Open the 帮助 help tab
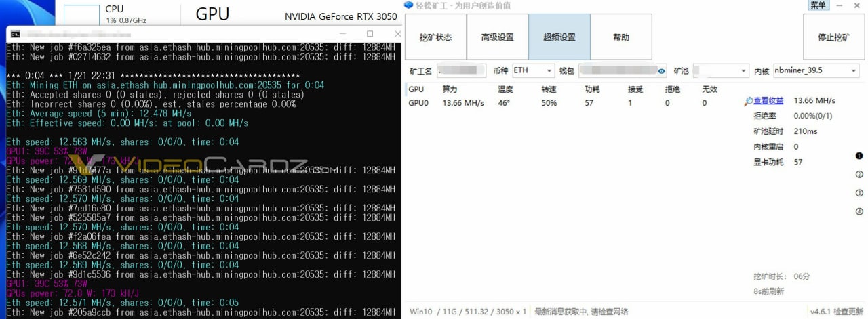The image size is (868, 319). [620, 37]
